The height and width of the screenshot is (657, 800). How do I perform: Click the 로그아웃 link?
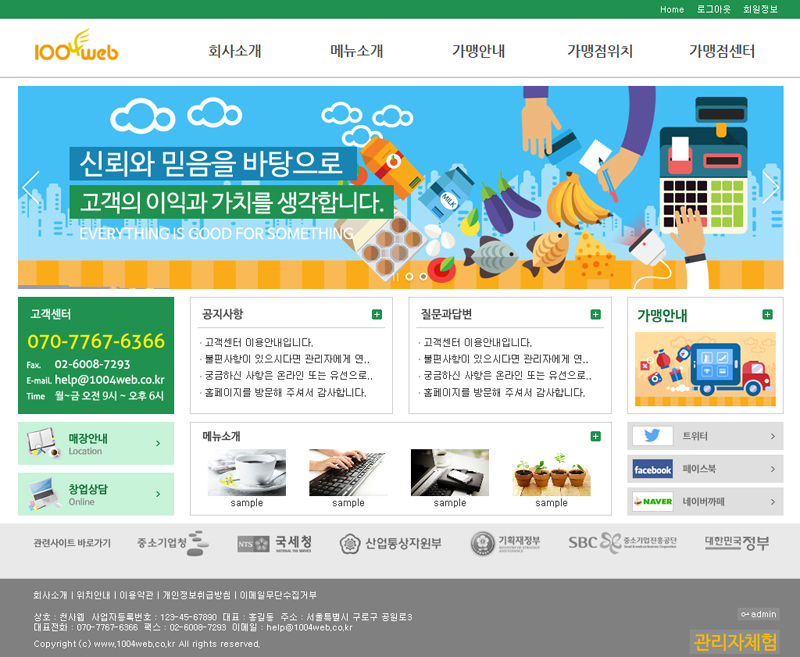click(x=713, y=9)
